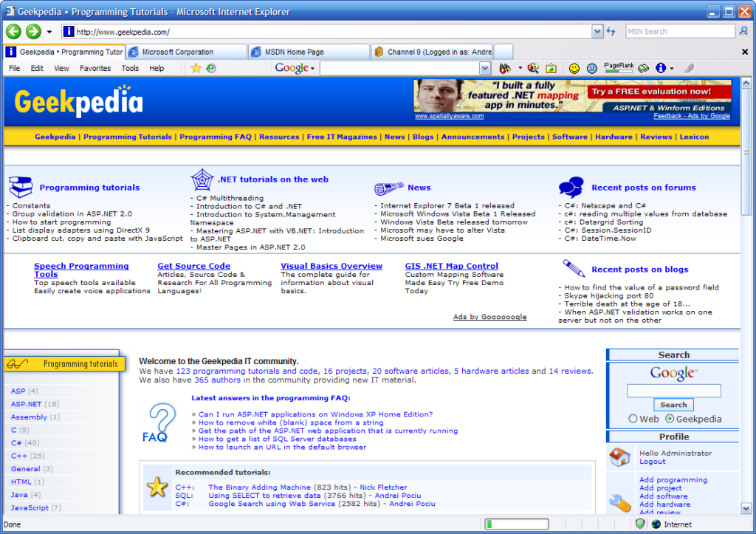The width and height of the screenshot is (756, 534).
Task: Click the house icon in the Profile panel
Action: click(619, 456)
